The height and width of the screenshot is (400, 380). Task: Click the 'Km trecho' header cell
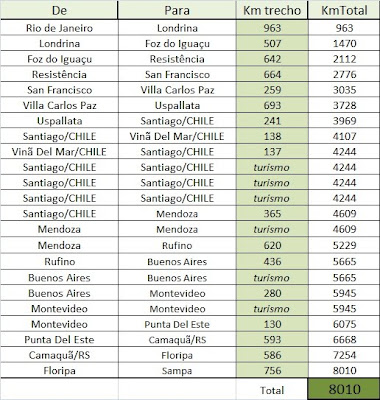pos(272,10)
